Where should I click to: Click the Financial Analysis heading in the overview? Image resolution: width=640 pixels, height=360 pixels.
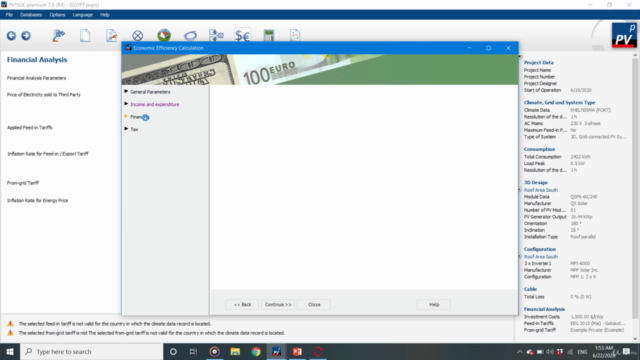pos(544,309)
